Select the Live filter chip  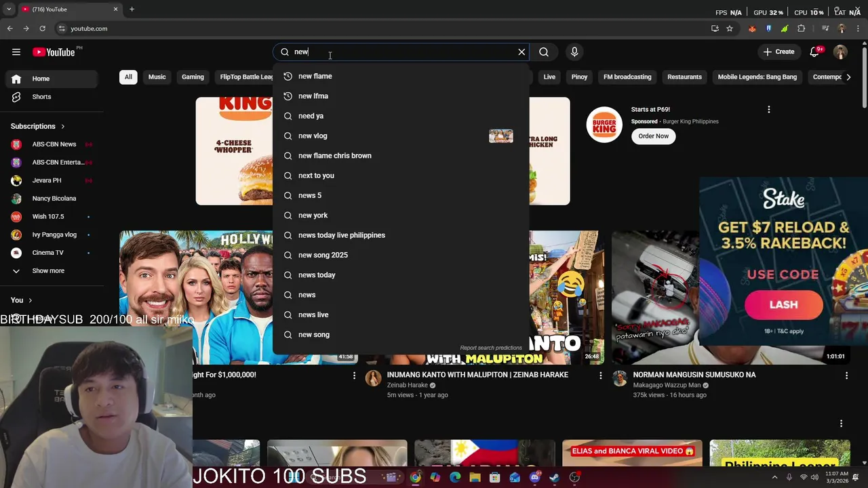[549, 77]
